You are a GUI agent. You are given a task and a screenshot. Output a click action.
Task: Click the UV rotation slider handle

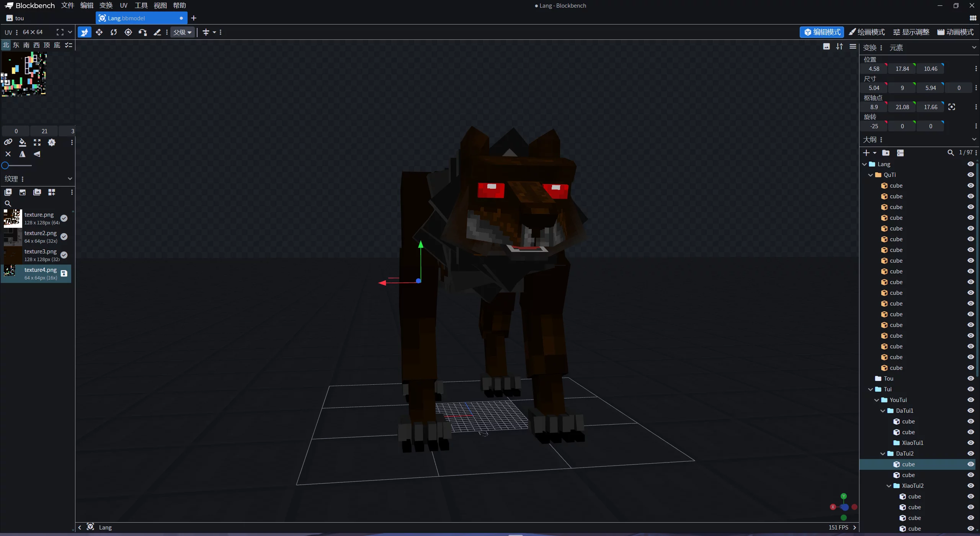tap(5, 165)
